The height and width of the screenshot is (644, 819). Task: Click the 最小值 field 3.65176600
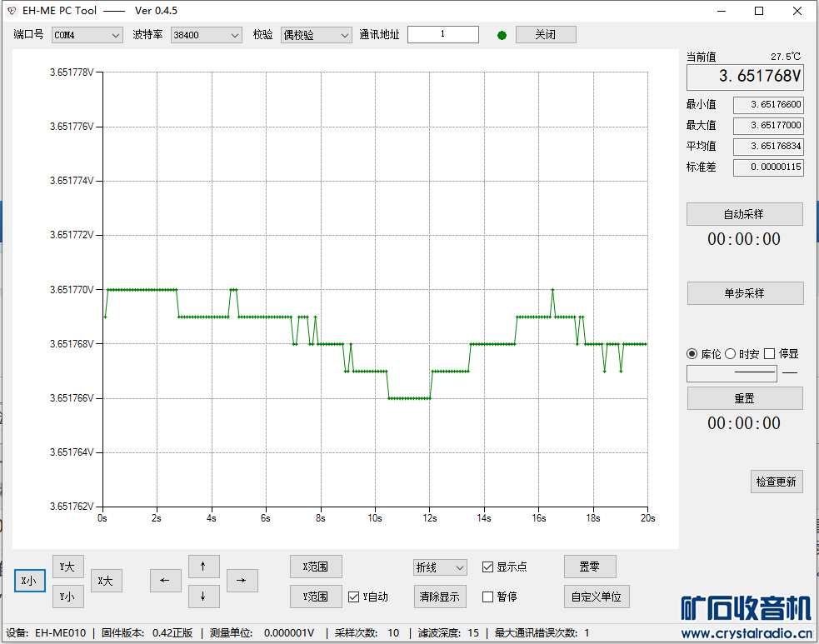coord(768,104)
